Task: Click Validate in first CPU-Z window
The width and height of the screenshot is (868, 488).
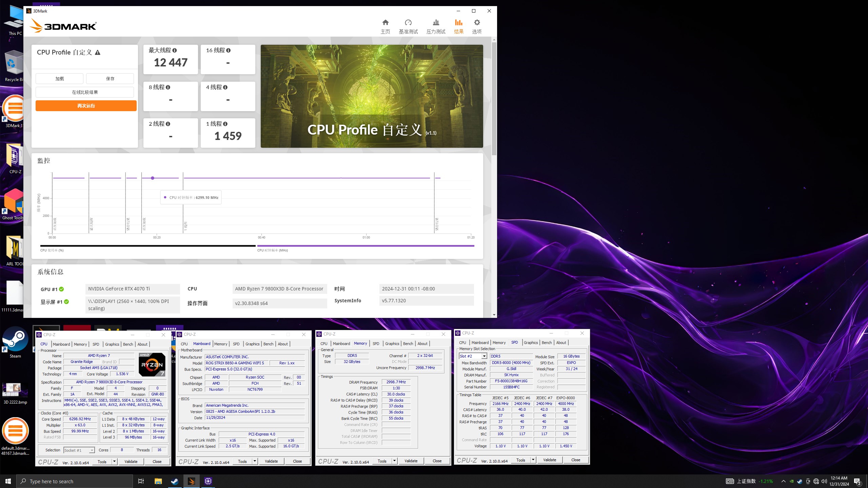Action: click(x=131, y=462)
